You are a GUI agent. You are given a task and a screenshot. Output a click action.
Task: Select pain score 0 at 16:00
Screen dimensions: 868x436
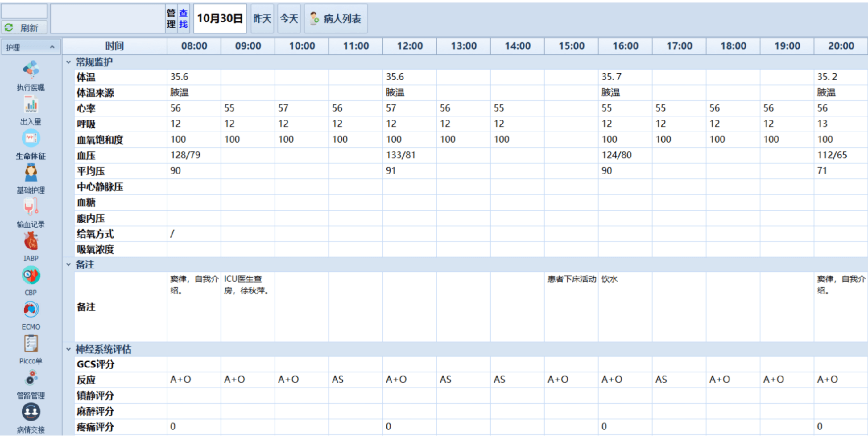coord(604,427)
